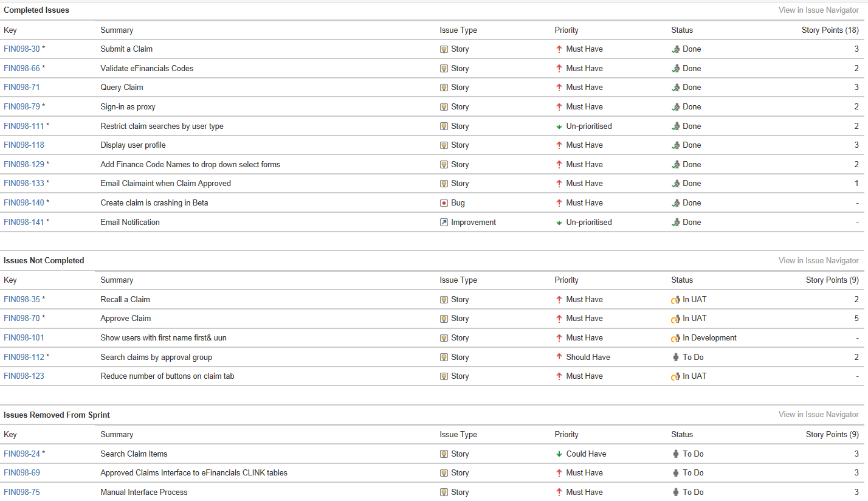
Task: View Completed Issues in Issue Navigator
Action: [x=819, y=10]
